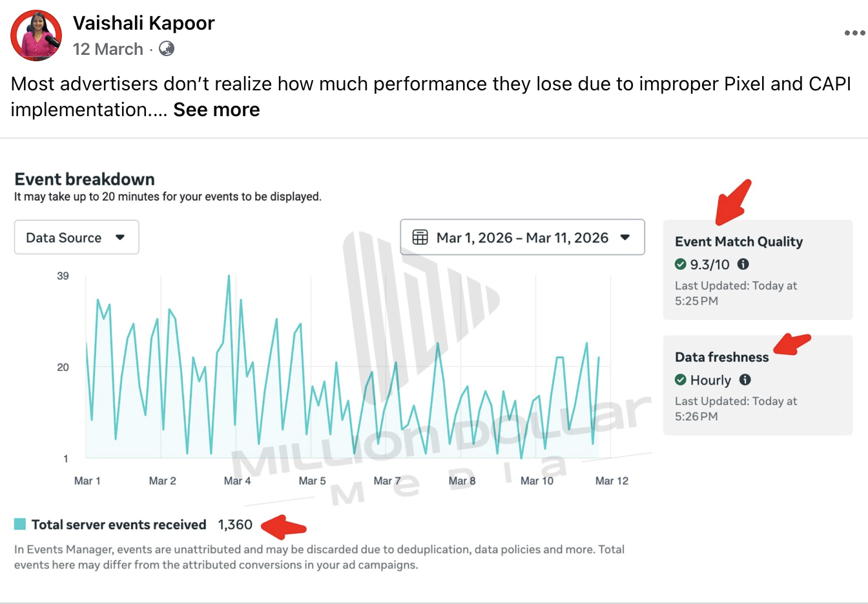Open the Mar 1 – Mar 11 date range picker

click(x=522, y=237)
